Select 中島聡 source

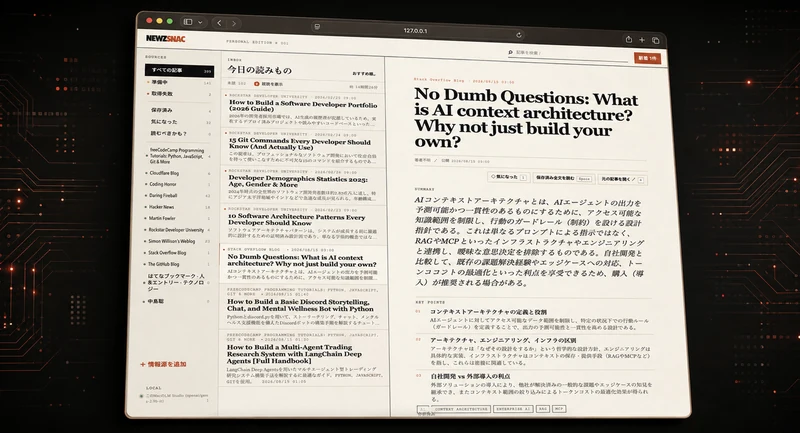click(x=177, y=301)
